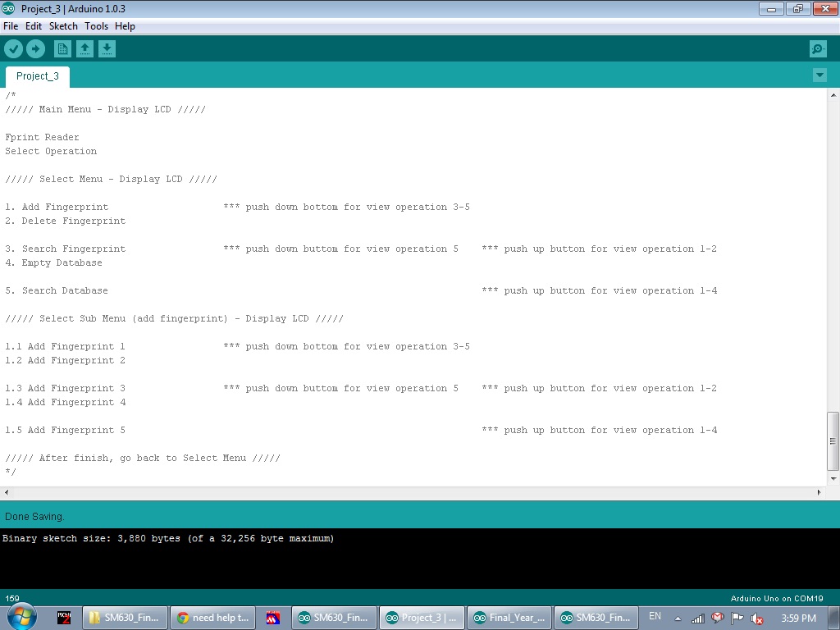Click the '1.5 Add Fingerprint 5' line

click(66, 430)
